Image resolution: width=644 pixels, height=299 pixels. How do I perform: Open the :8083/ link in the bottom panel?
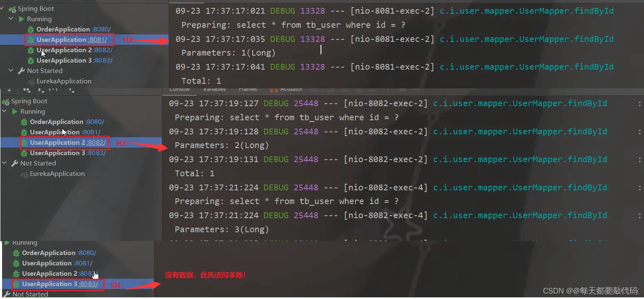click(88, 284)
